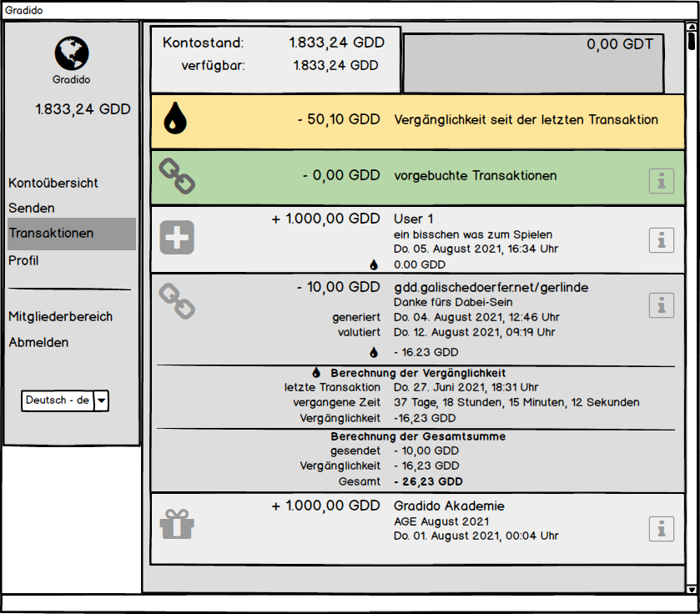The height and width of the screenshot is (614, 700).
Task: Open info for vorgebuchte Transaktionen
Action: 661,180
